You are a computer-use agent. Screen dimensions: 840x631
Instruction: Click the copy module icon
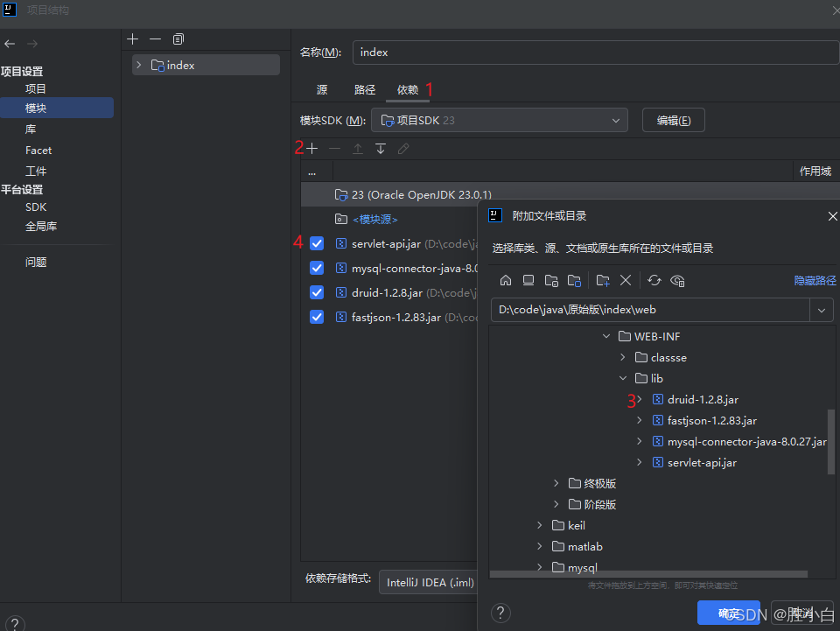(178, 39)
